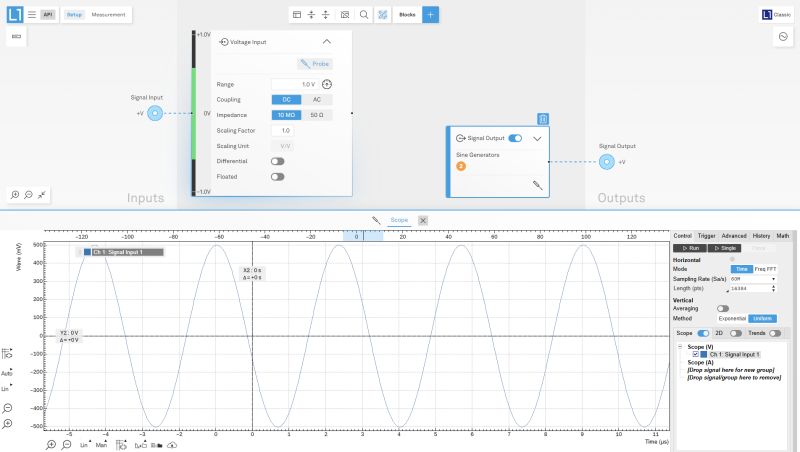
Task: Click the hide-display icon in top toolbar
Action: tap(345, 15)
